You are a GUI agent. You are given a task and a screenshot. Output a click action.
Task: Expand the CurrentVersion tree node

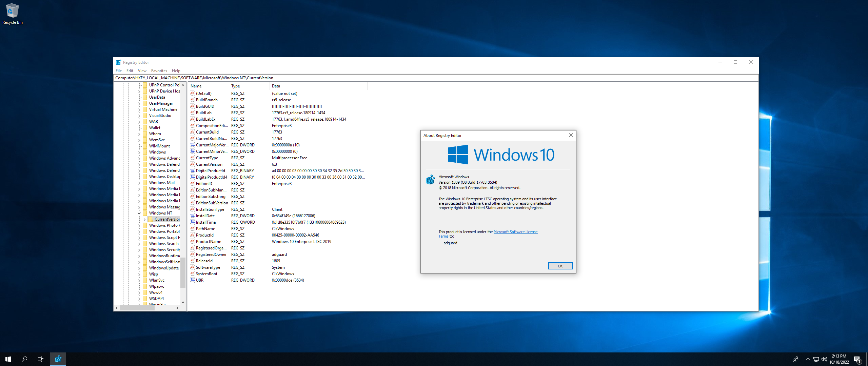[x=144, y=219]
